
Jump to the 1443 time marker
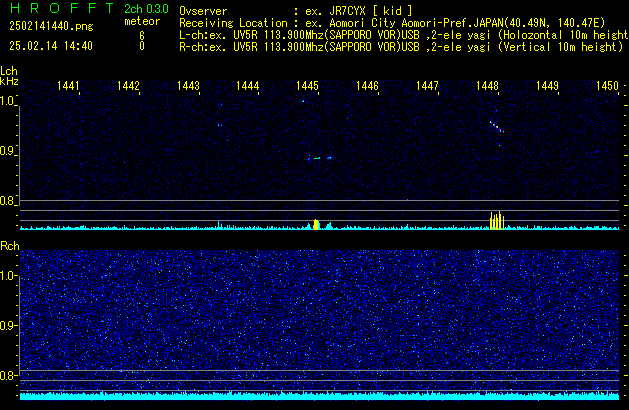point(188,86)
